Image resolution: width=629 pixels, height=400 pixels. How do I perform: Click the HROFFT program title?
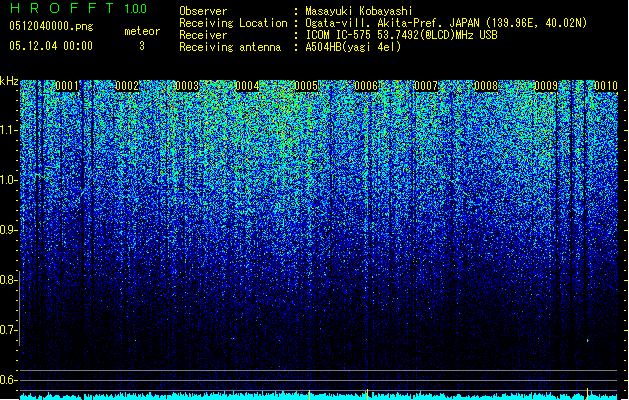pyautogui.click(x=62, y=8)
